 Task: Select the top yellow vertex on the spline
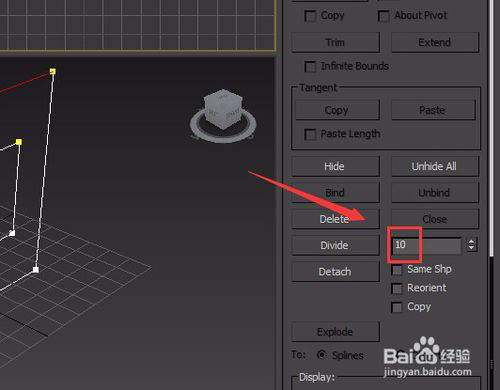pyautogui.click(x=53, y=71)
